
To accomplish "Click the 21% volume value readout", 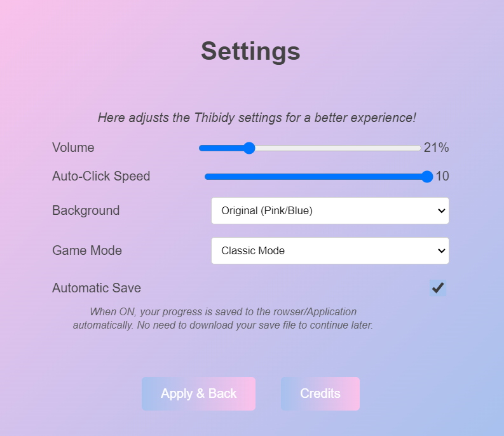I will (x=437, y=147).
